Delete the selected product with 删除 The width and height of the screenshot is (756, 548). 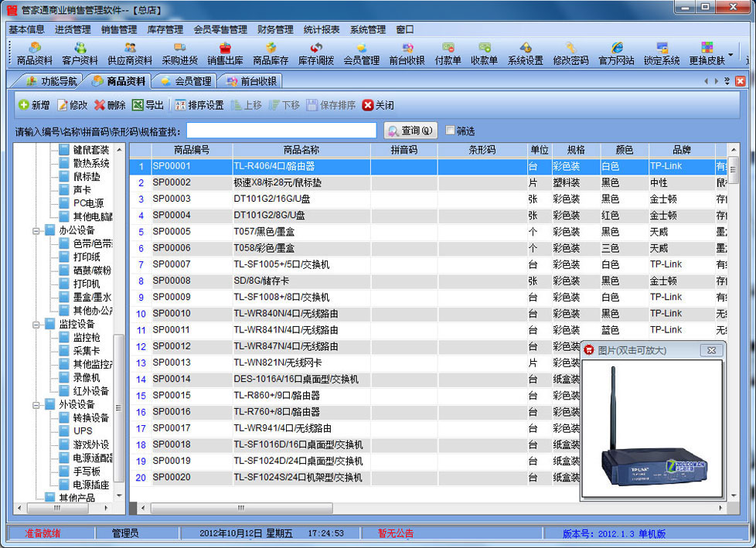pyautogui.click(x=110, y=105)
